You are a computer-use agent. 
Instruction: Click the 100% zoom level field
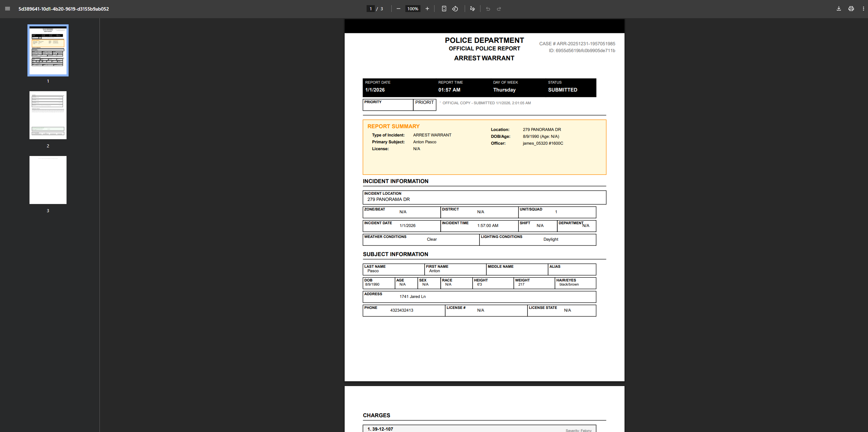(x=413, y=9)
